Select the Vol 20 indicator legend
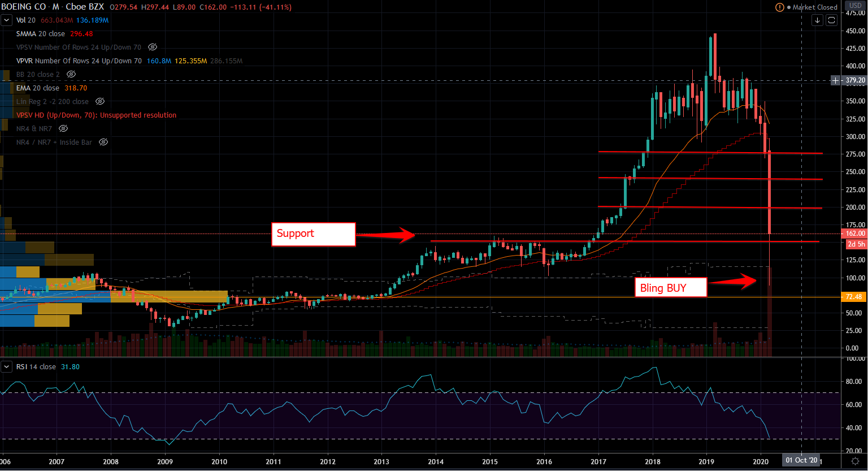 (26, 20)
